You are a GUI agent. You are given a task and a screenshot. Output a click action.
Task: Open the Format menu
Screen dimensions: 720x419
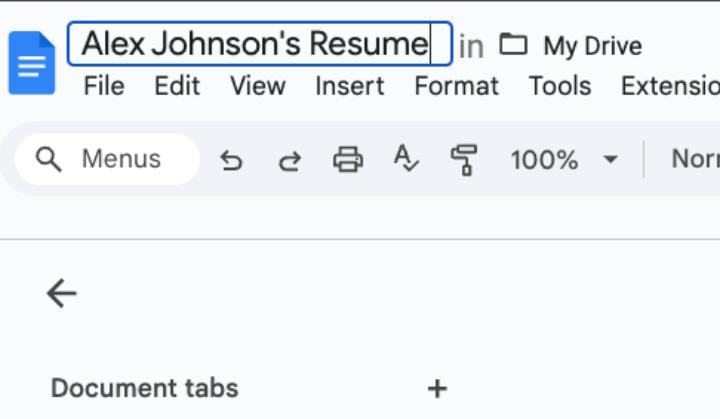coord(457,86)
